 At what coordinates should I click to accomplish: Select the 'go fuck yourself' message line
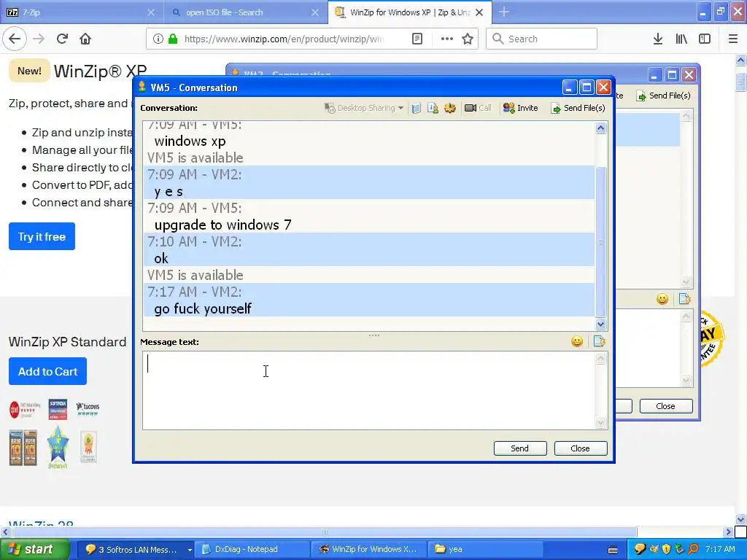[203, 308]
